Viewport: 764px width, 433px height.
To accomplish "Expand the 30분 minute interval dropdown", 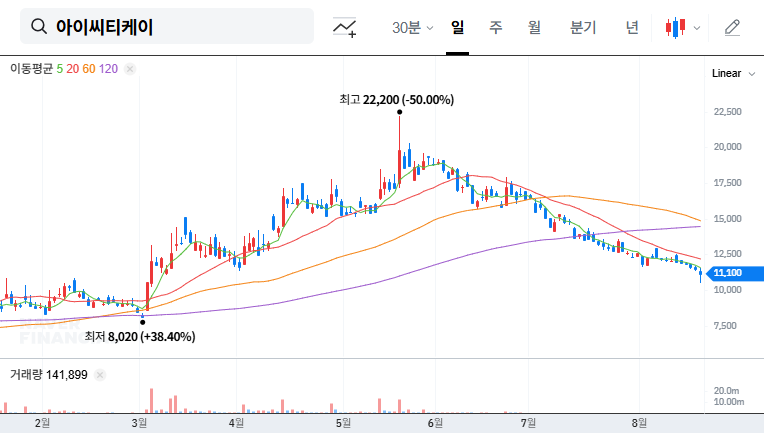I will point(413,27).
